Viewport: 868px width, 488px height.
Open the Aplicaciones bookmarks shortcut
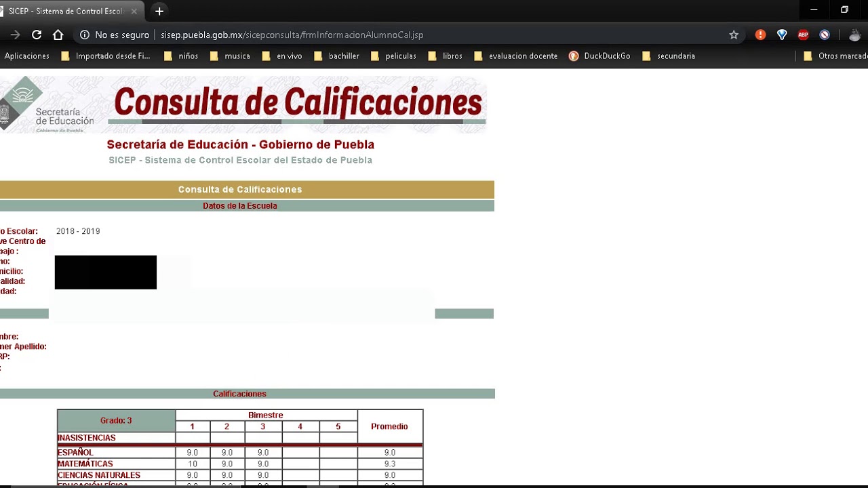point(26,56)
